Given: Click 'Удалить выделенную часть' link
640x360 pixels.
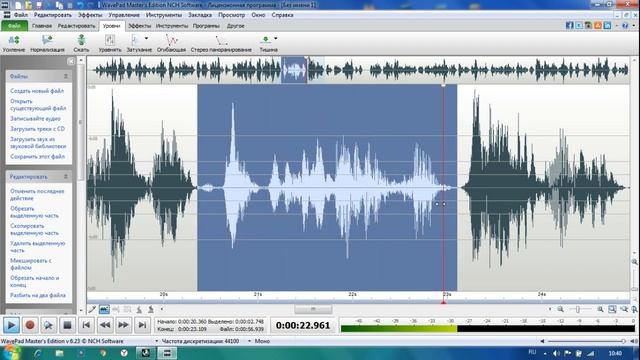Looking at the screenshot, I should click(38, 247).
